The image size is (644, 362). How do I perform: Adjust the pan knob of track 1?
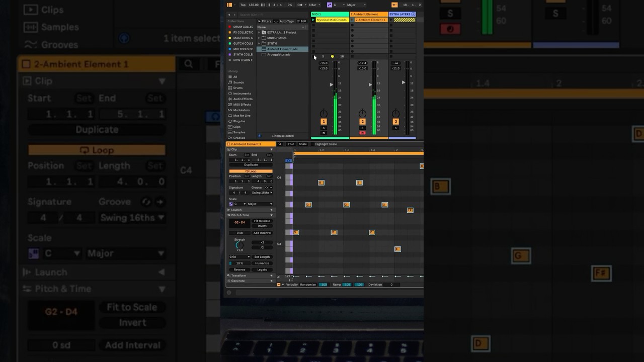(x=324, y=114)
